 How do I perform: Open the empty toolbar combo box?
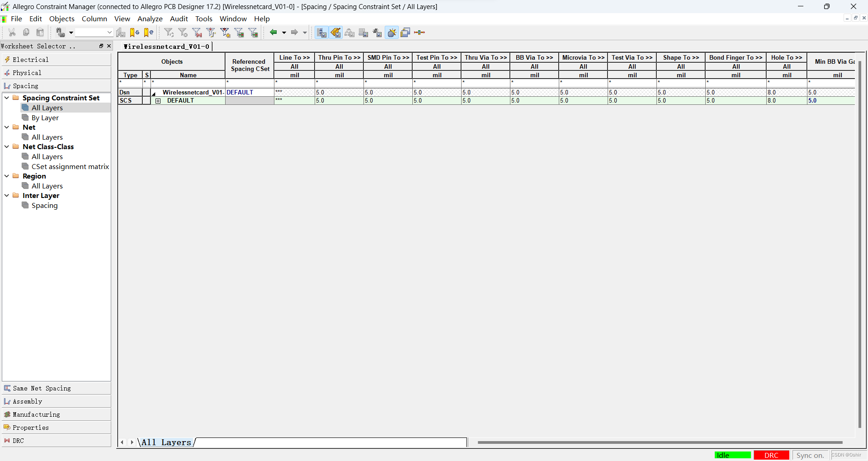[94, 33]
